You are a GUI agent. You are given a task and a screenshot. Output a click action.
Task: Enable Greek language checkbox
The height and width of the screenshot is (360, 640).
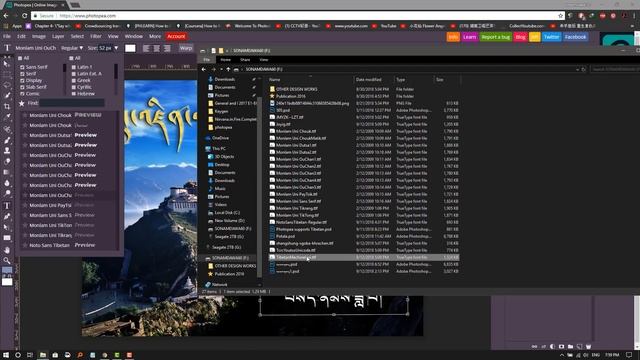point(74,80)
